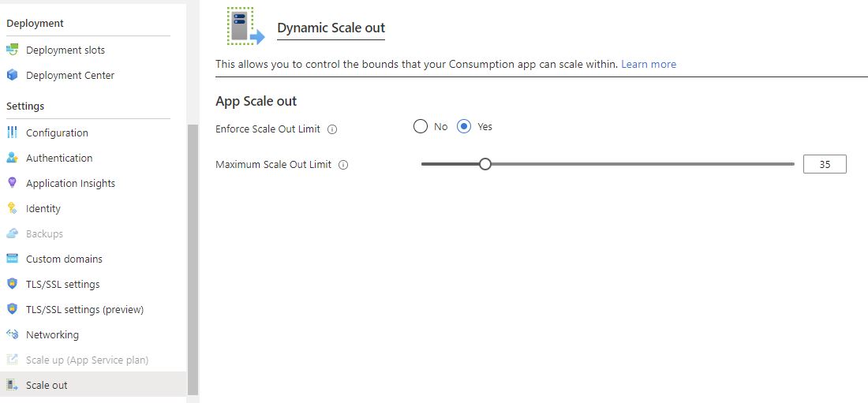
Task: Click the Deployment Center cube icon
Action: (x=12, y=75)
